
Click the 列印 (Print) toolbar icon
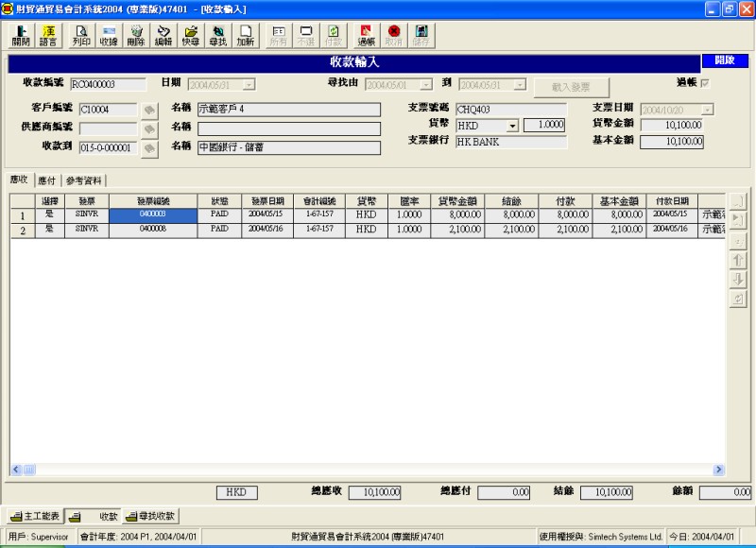[x=81, y=35]
